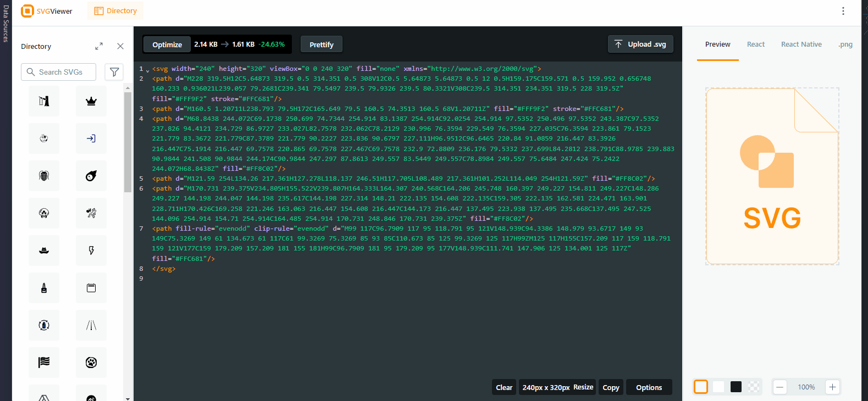
Task: Select the login arrow SVG icon
Action: (91, 138)
